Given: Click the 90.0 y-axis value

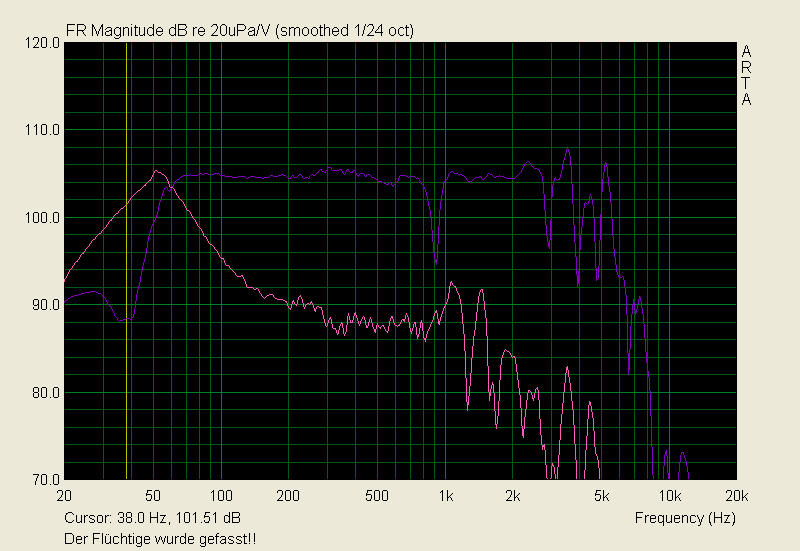Looking at the screenshot, I should point(46,305).
